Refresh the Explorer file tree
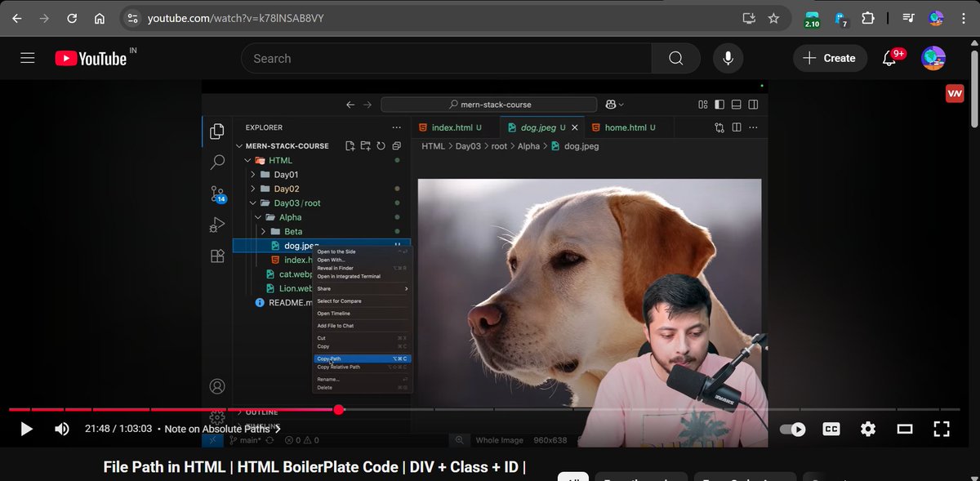The width and height of the screenshot is (980, 481). pyautogui.click(x=381, y=146)
